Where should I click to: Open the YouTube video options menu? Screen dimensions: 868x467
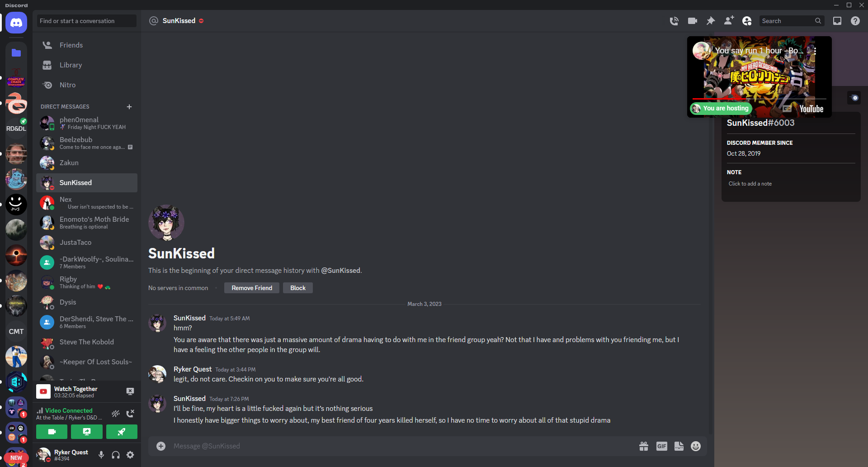coord(815,51)
